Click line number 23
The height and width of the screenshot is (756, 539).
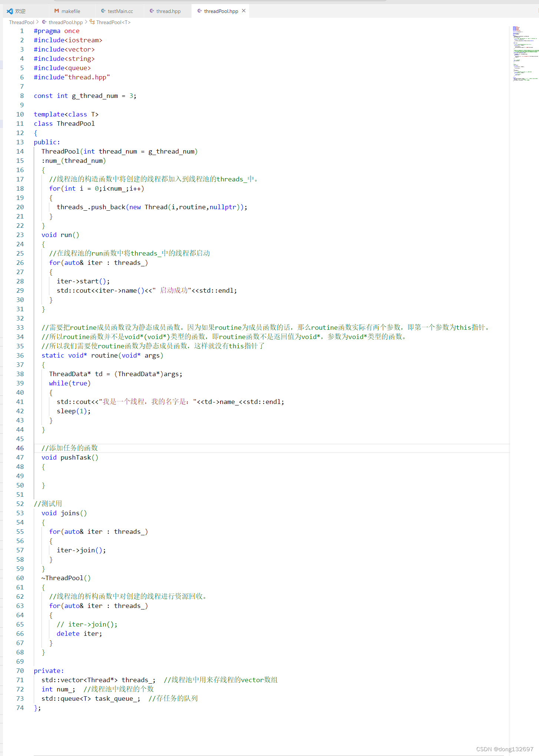coord(20,235)
